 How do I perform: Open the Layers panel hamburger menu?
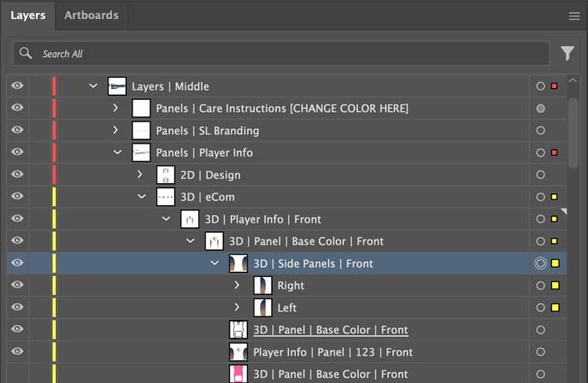574,15
